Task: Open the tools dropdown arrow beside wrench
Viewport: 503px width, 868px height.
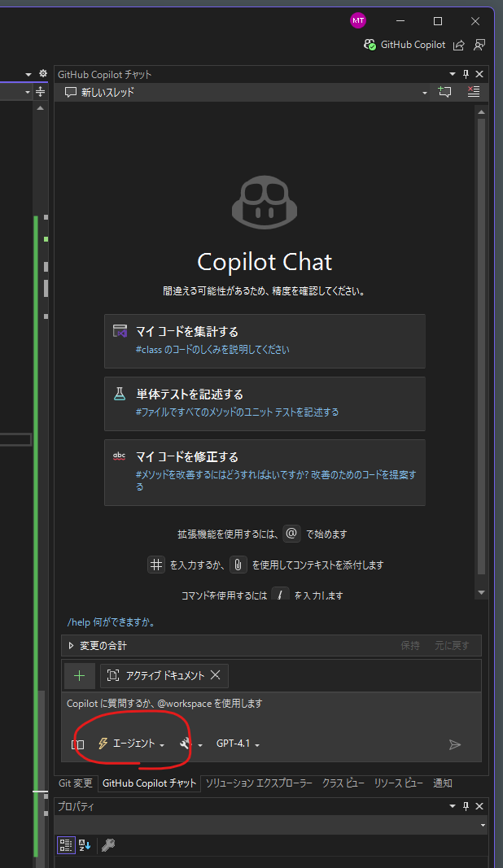Action: pos(200,745)
